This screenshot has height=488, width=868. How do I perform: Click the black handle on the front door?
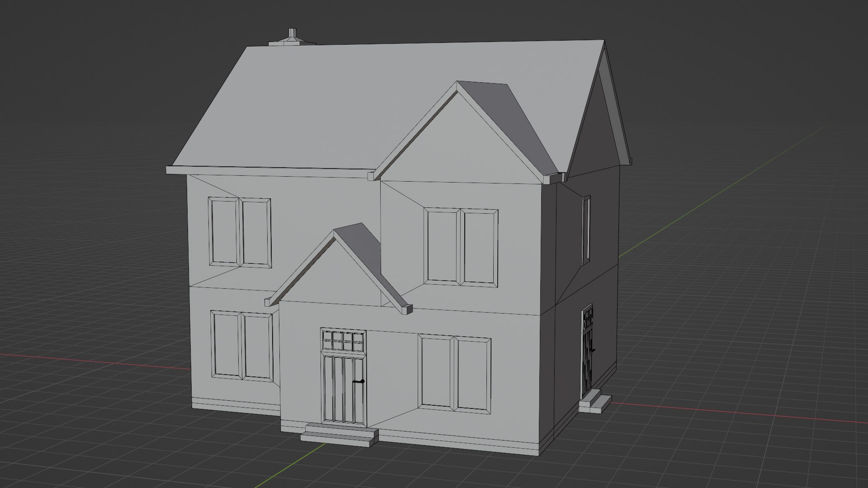(359, 382)
